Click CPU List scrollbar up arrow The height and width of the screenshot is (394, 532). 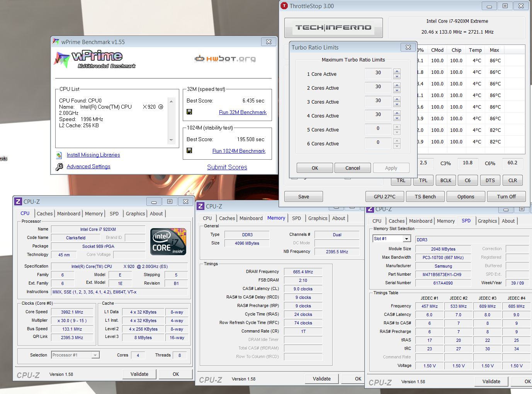(x=172, y=101)
